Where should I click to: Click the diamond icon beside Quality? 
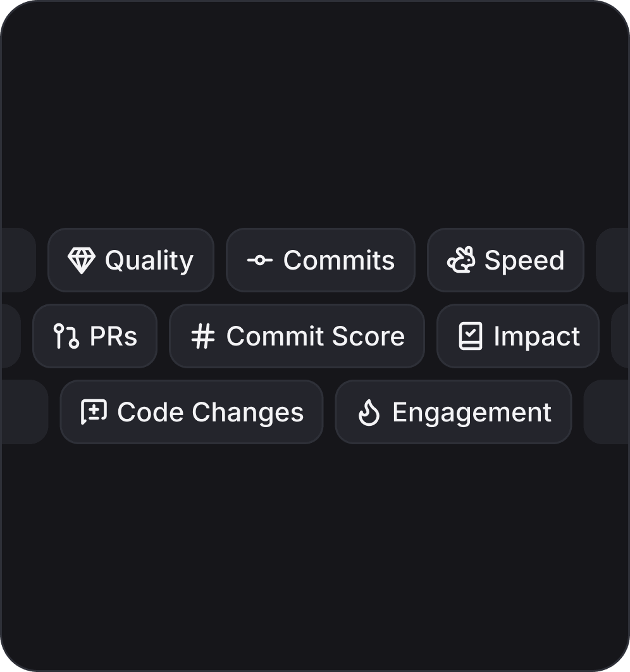[82, 260]
